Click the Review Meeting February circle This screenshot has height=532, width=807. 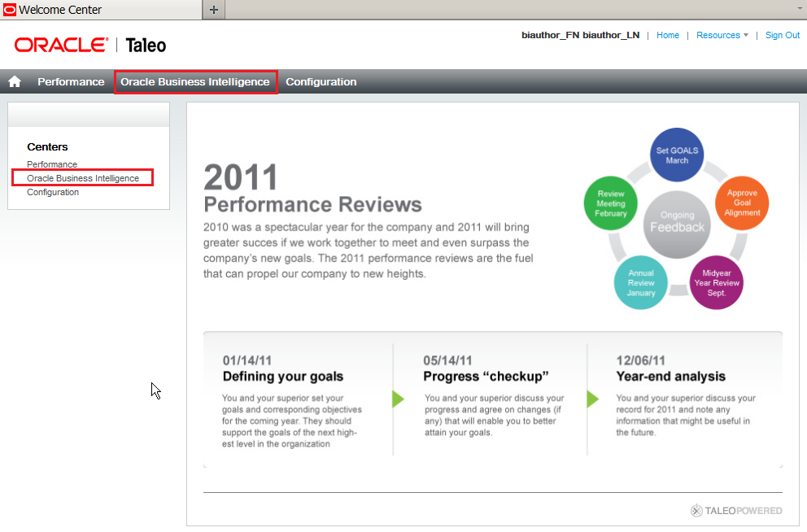pyautogui.click(x=611, y=203)
